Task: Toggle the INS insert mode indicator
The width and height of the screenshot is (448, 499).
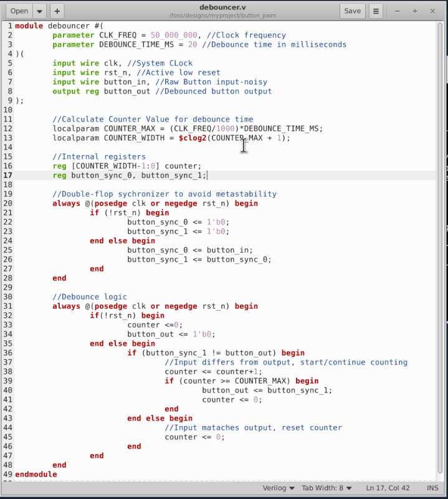Action: click(432, 488)
